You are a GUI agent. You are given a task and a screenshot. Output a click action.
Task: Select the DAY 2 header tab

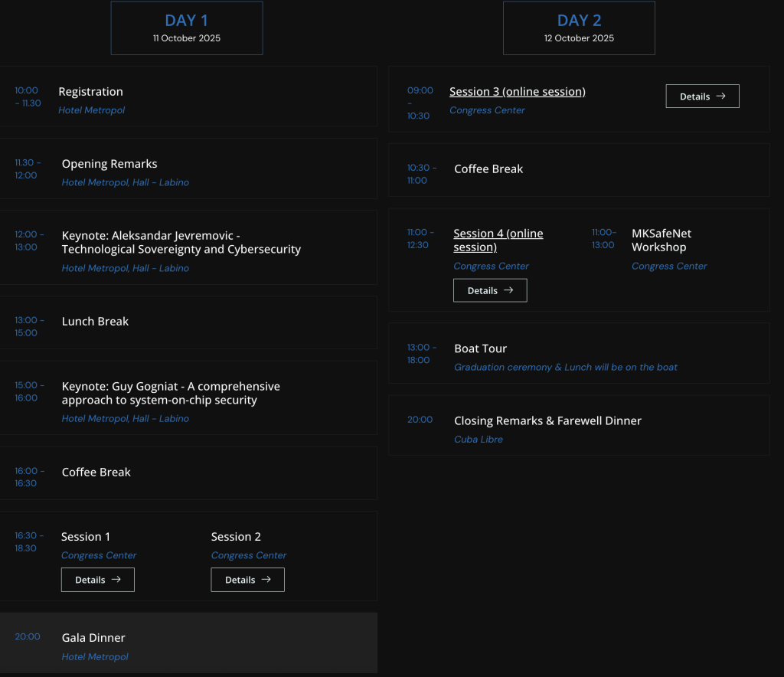coord(579,28)
